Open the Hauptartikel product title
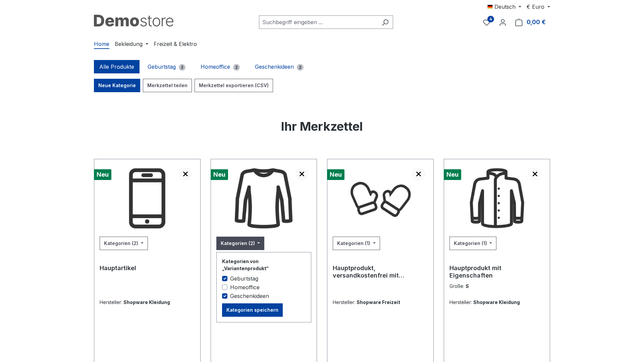644x362 pixels. [118, 268]
